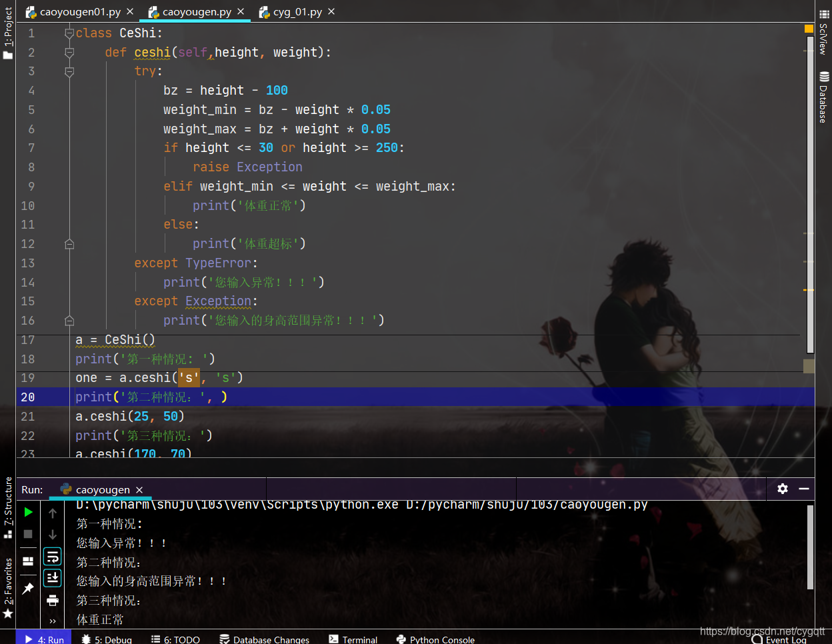Collapse the def ceshi fold marker

click(69, 52)
